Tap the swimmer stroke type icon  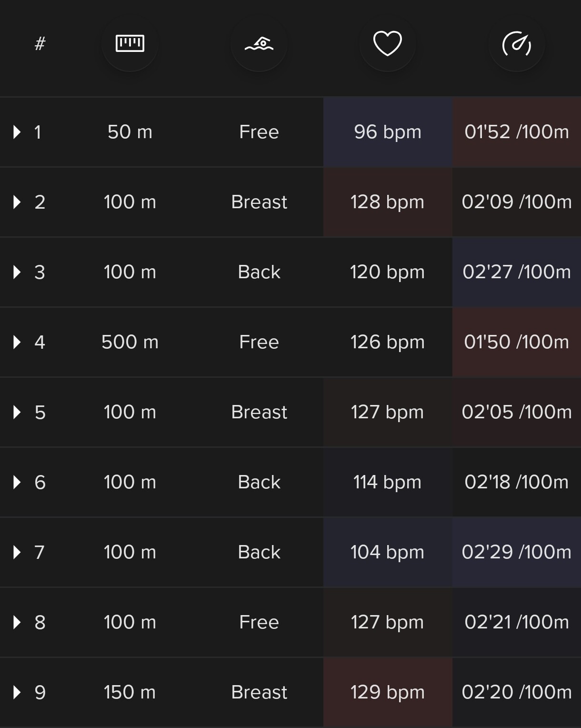tap(259, 43)
